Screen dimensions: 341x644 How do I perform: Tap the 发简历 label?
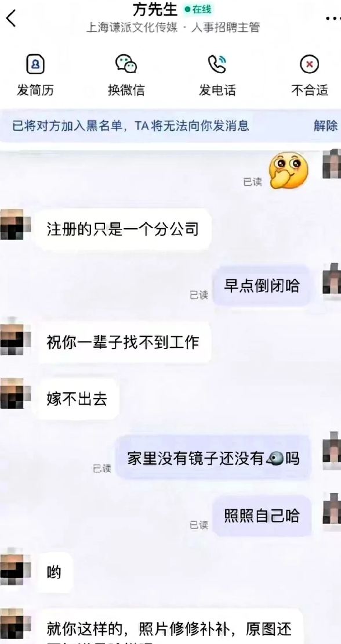click(x=35, y=90)
